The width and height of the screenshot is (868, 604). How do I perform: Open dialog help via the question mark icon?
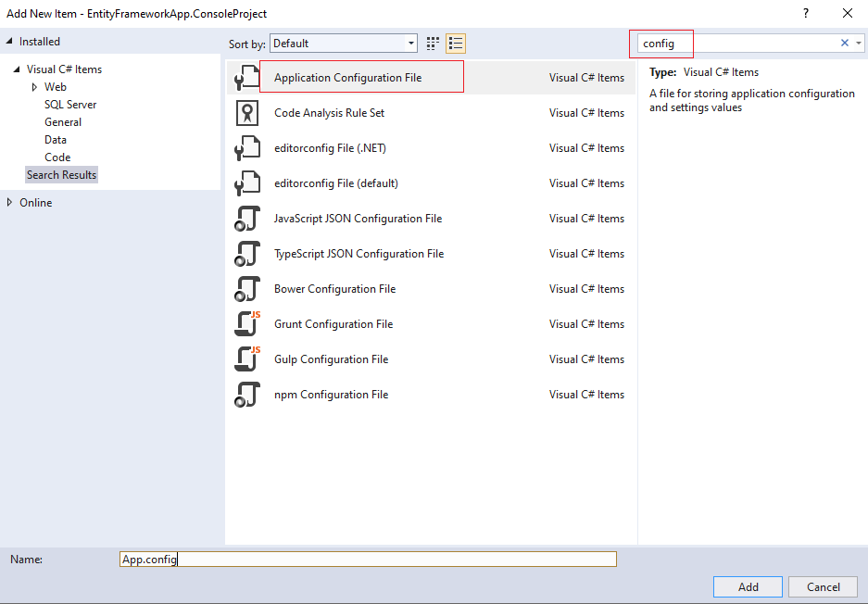(x=805, y=14)
